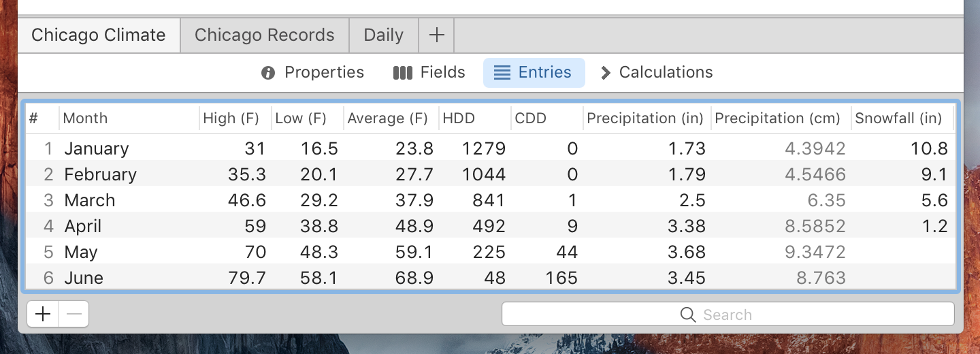
Task: Show the Properties section
Action: pyautogui.click(x=313, y=73)
